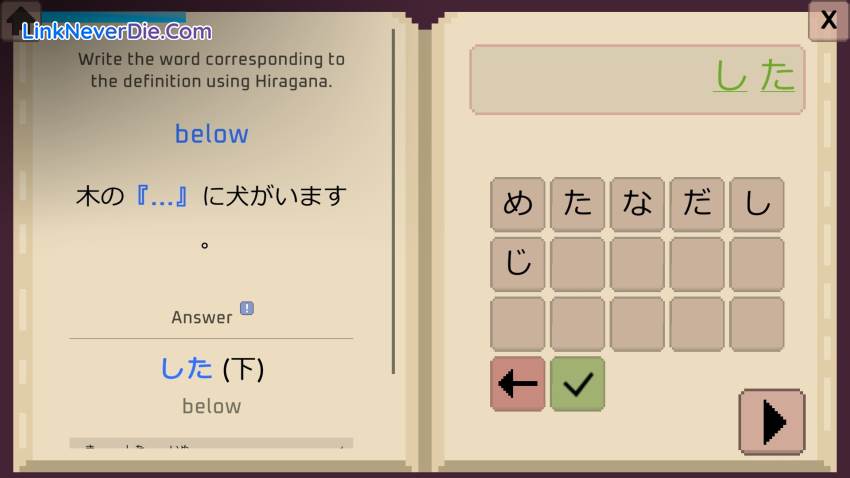
Task: Go to next page with the black arrow
Action: [771, 421]
